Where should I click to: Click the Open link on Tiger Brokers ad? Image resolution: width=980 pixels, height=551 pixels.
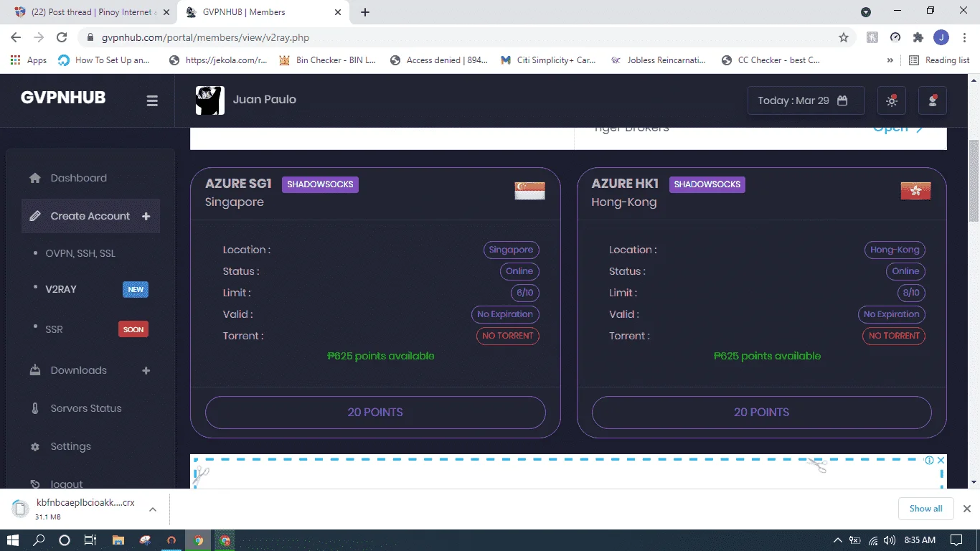pyautogui.click(x=897, y=128)
